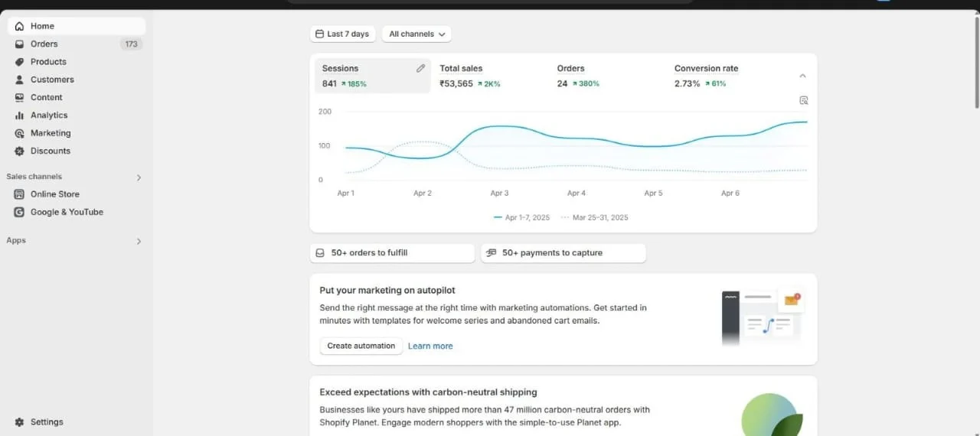Open Online Store sales channel
This screenshot has width=980, height=436.
click(77, 194)
